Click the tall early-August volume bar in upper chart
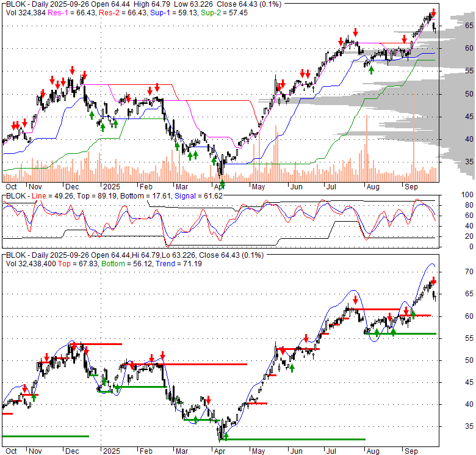The width and height of the screenshot is (476, 455). point(367,148)
